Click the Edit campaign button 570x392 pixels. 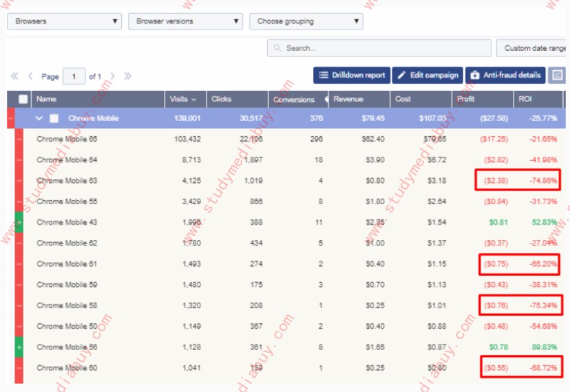coord(427,75)
